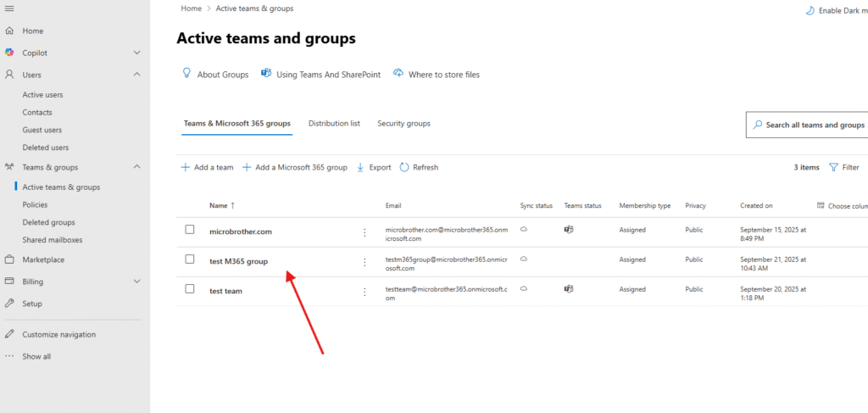868x413 pixels.
Task: Collapse the Users navigation section
Action: (137, 75)
